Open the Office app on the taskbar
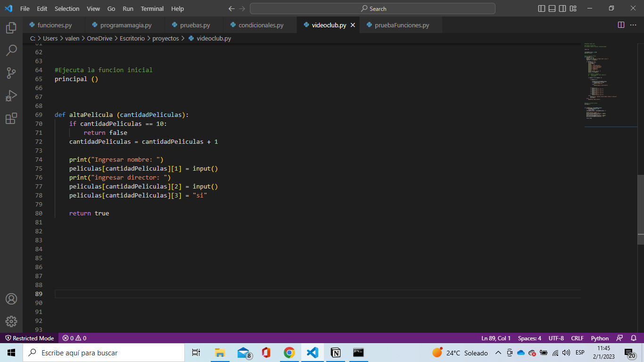The image size is (644, 362). point(266,353)
